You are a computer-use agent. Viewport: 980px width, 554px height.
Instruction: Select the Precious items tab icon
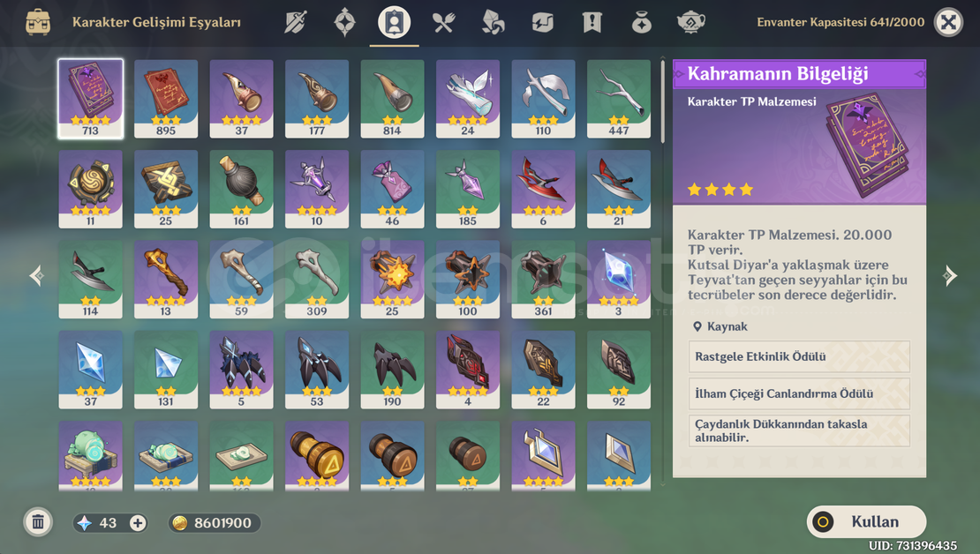point(641,22)
